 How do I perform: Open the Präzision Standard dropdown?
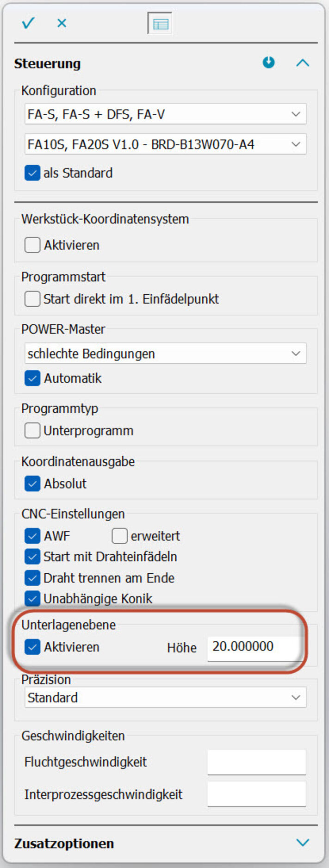[165, 698]
